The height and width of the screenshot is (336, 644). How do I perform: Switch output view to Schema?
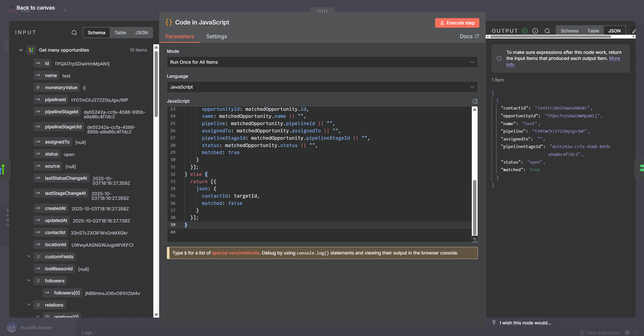tap(569, 31)
